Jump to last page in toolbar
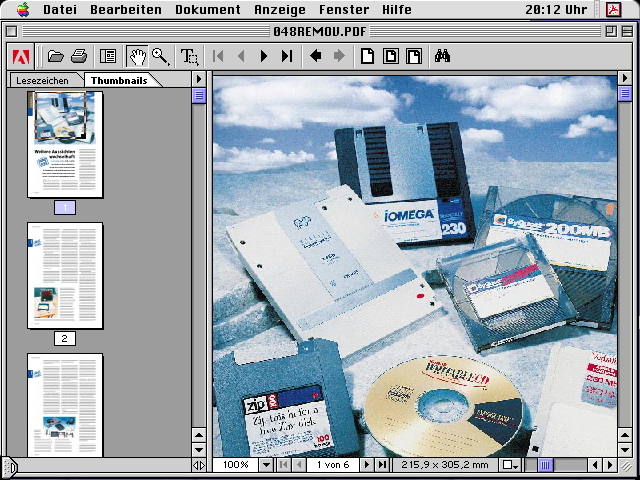This screenshot has width=640, height=480. click(x=287, y=56)
